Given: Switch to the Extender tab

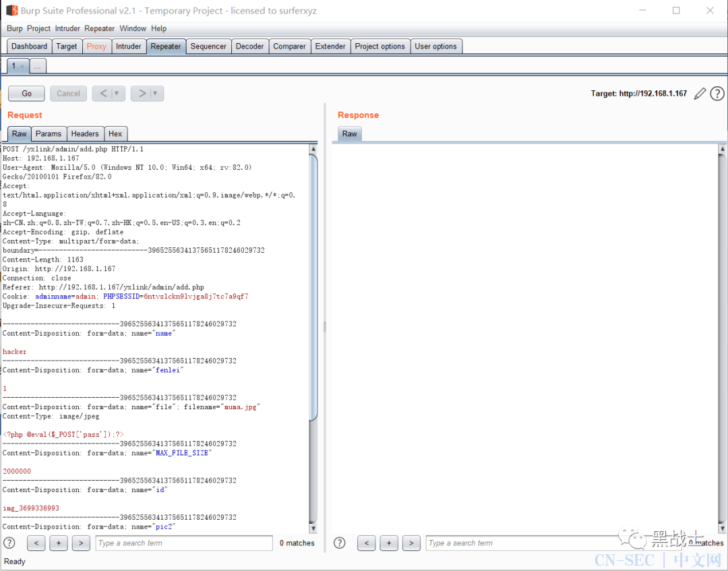Looking at the screenshot, I should (x=330, y=47).
